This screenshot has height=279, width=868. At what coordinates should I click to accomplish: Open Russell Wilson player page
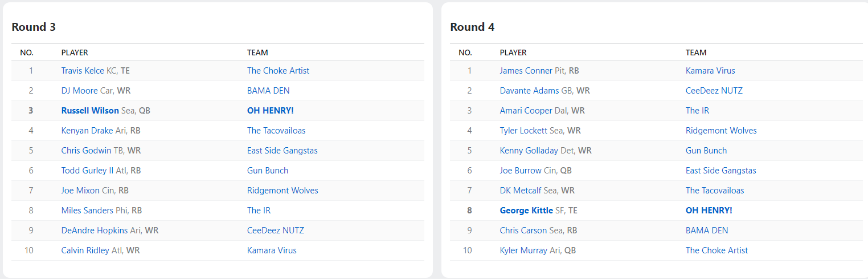(90, 111)
